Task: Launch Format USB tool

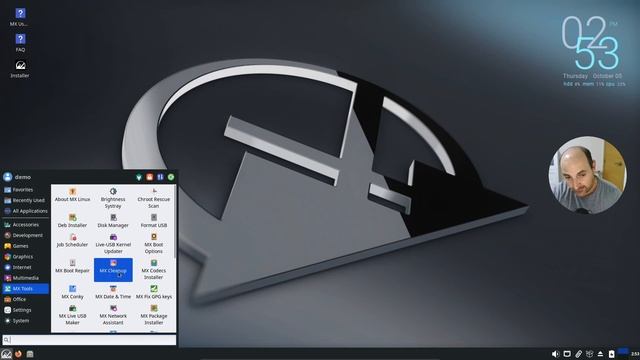Action: 153,221
